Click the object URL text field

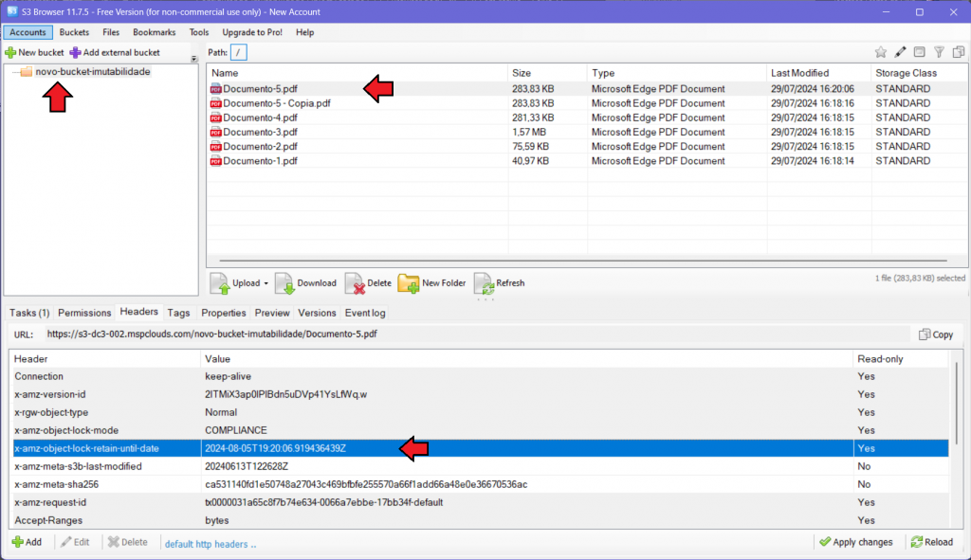coord(477,334)
